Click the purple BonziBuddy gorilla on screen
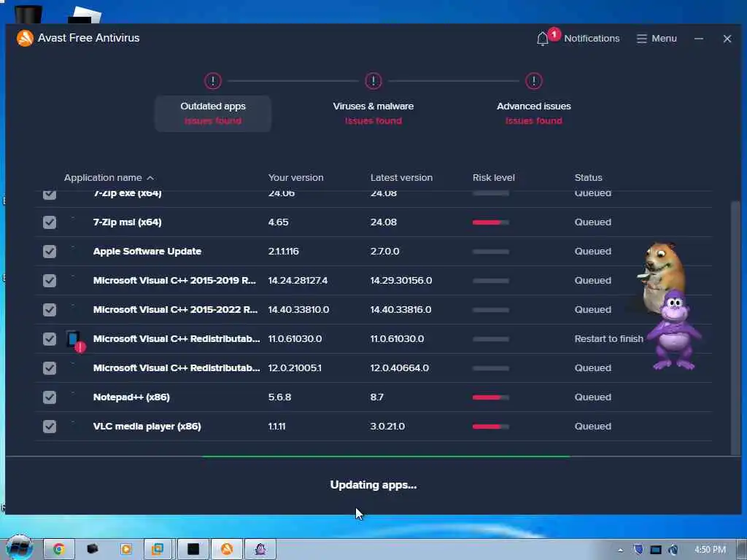This screenshot has height=560, width=747. (x=673, y=330)
